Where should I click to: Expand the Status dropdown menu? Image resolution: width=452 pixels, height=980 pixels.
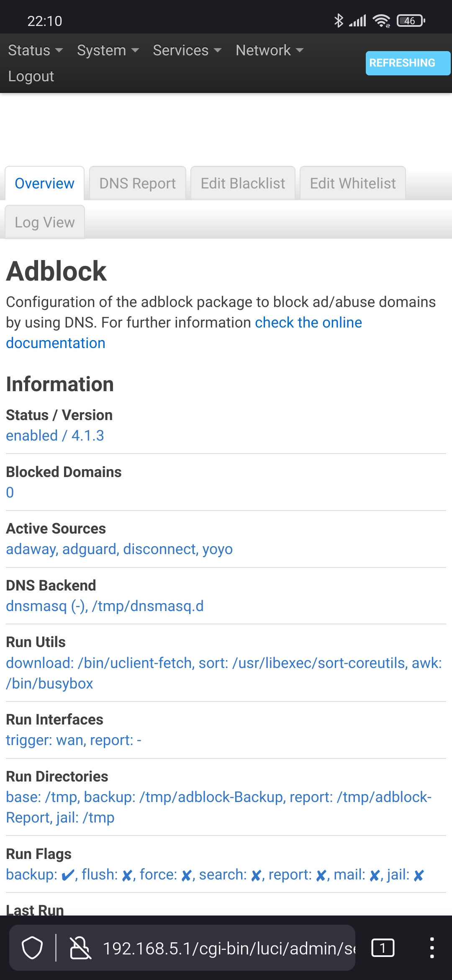click(36, 50)
